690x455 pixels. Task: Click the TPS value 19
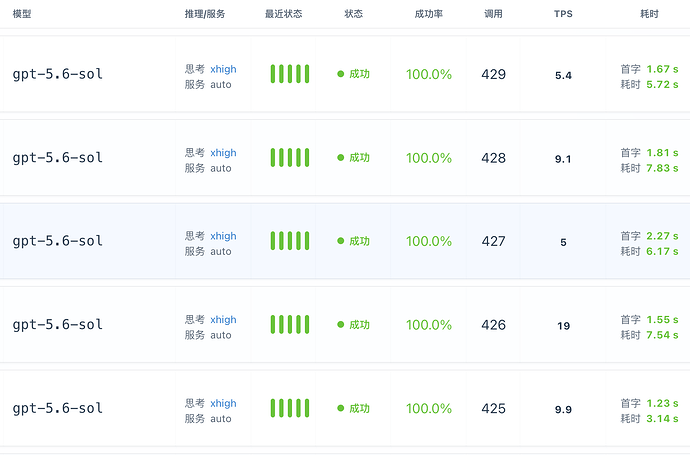point(563,326)
